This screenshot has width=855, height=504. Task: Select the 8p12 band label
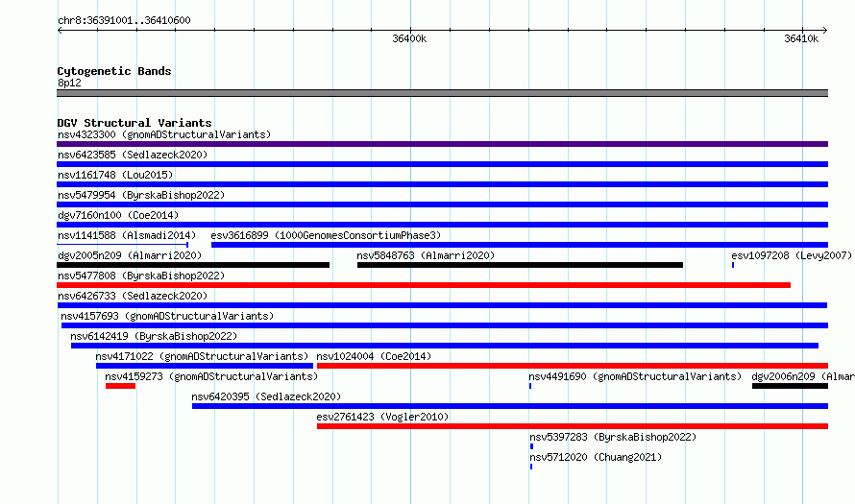[x=69, y=83]
